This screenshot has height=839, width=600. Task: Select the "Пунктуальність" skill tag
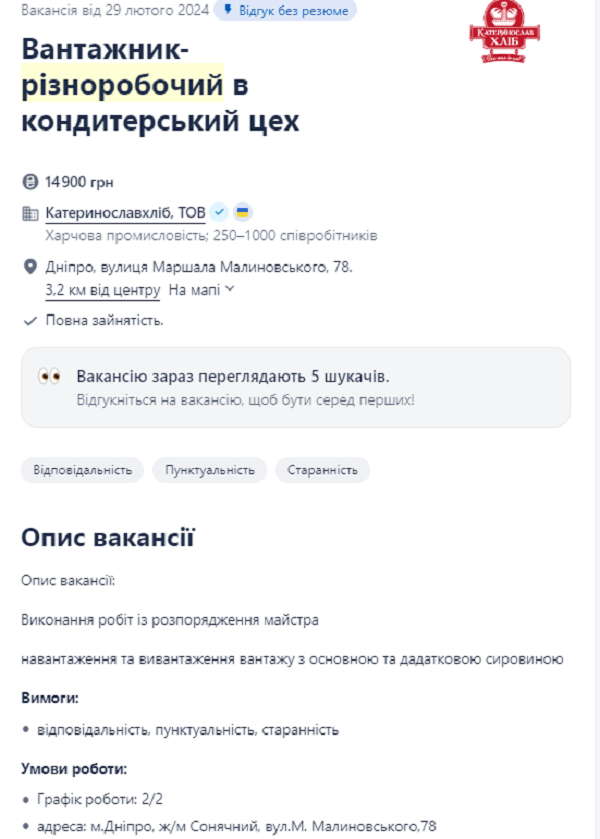(x=210, y=470)
